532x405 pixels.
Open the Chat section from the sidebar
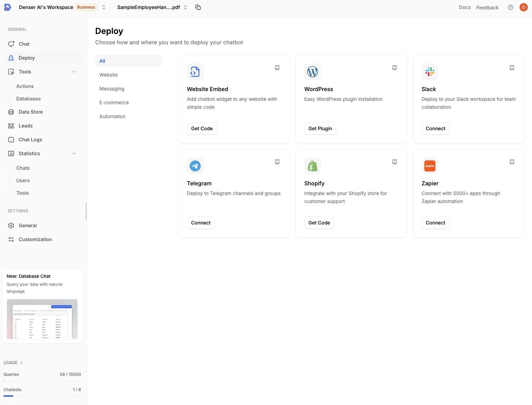click(x=24, y=44)
